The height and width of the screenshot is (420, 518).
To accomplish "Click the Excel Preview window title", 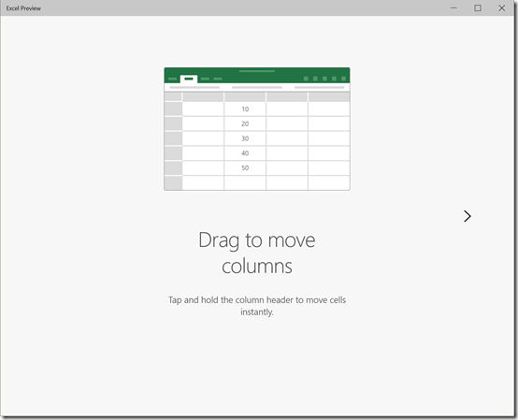I will coord(23,8).
